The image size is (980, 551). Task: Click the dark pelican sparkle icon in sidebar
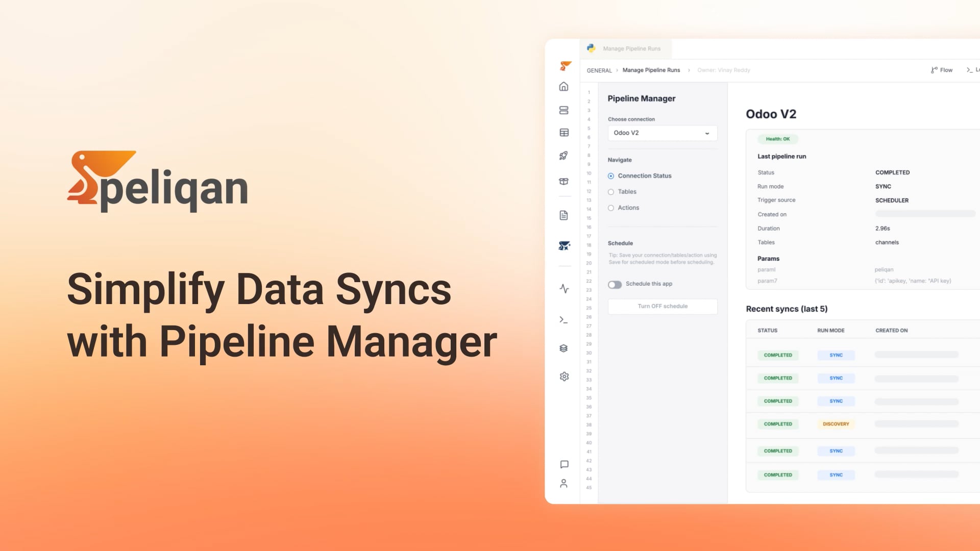click(564, 246)
